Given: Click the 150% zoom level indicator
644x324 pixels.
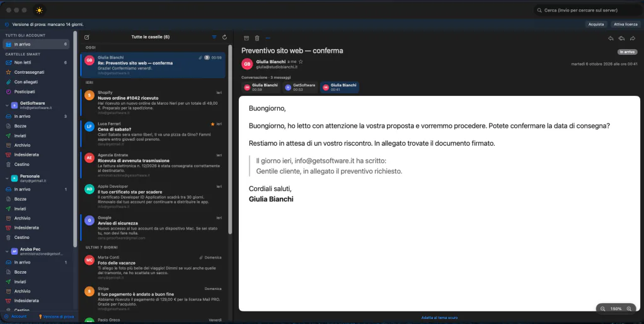Looking at the screenshot, I should point(616,309).
